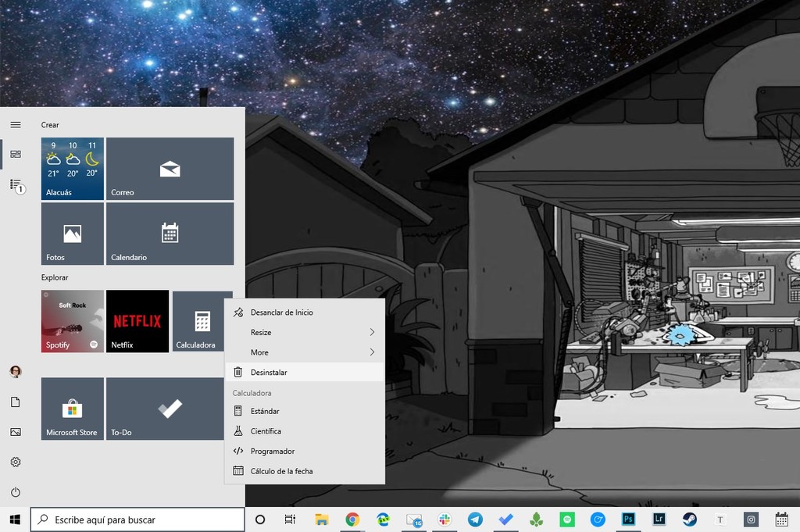The width and height of the screenshot is (800, 532).
Task: Open the Pictures icon in the Start sidebar
Action: [x=15, y=430]
